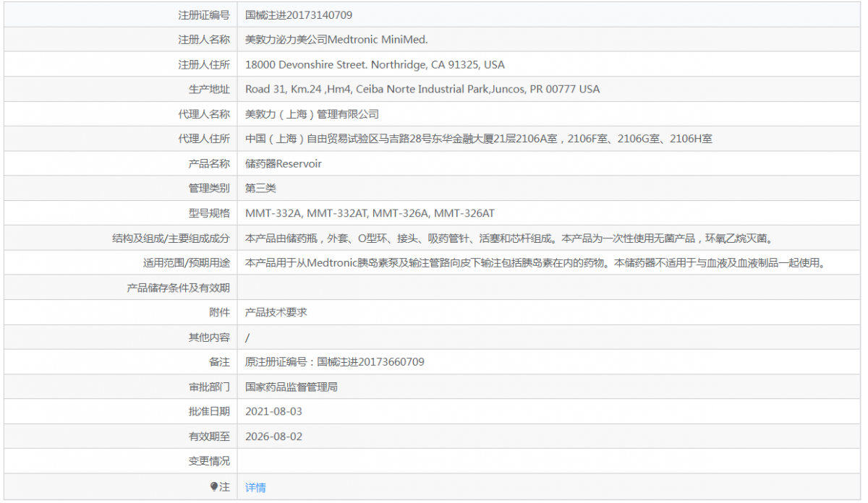Click the 产品储存条件及有效期 label
The image size is (868, 503).
(178, 288)
